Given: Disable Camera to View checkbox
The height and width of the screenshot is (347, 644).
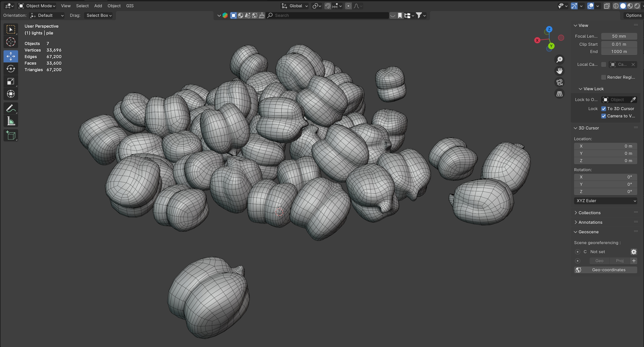Looking at the screenshot, I should 604,116.
